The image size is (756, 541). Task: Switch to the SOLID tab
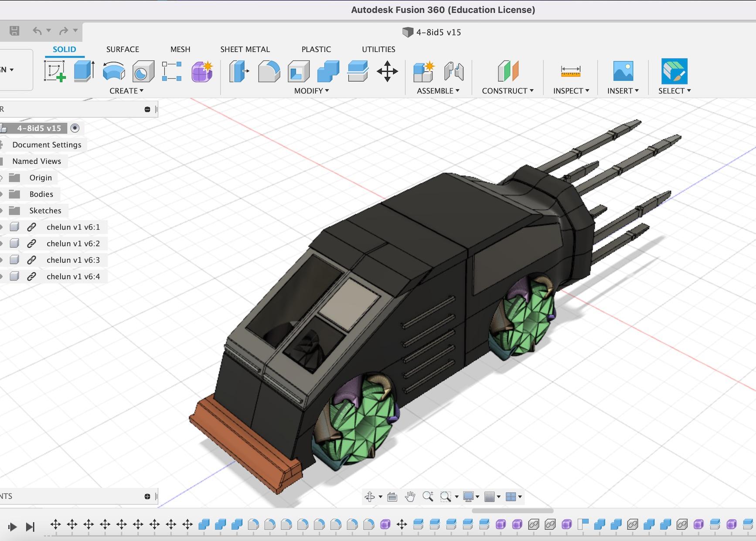click(65, 49)
